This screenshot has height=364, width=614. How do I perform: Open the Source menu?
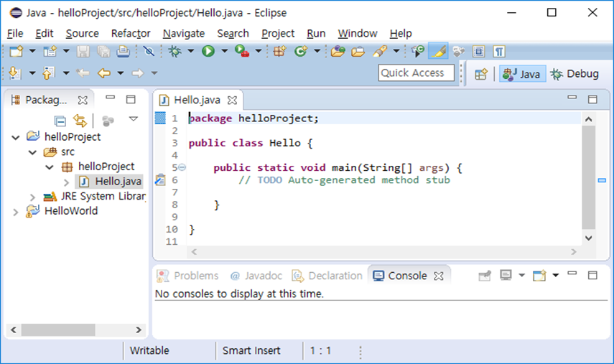pyautogui.click(x=83, y=34)
